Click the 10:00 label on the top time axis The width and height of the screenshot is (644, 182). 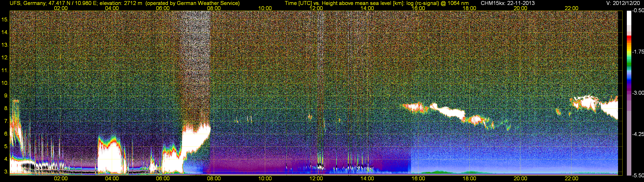(265, 8)
